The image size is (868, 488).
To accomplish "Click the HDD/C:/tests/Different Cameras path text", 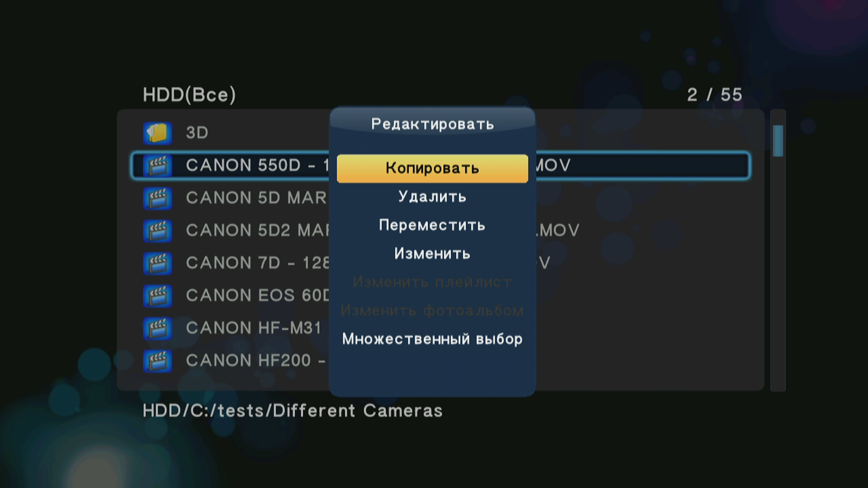I will [292, 411].
